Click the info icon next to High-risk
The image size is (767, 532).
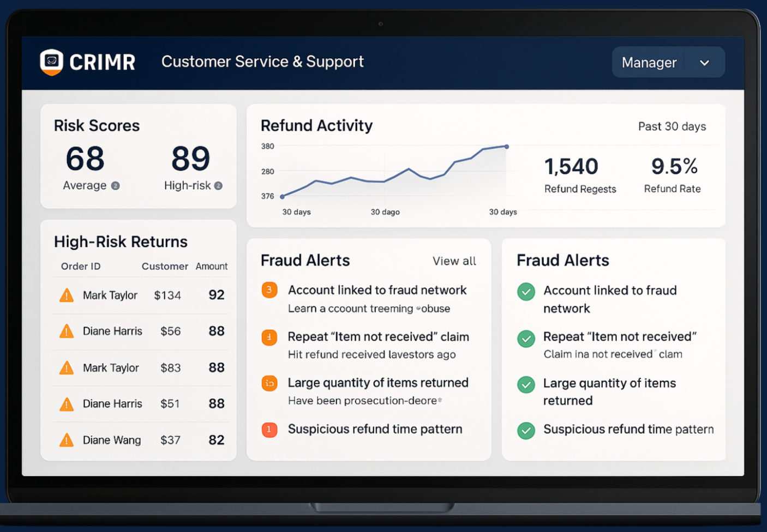coord(218,186)
